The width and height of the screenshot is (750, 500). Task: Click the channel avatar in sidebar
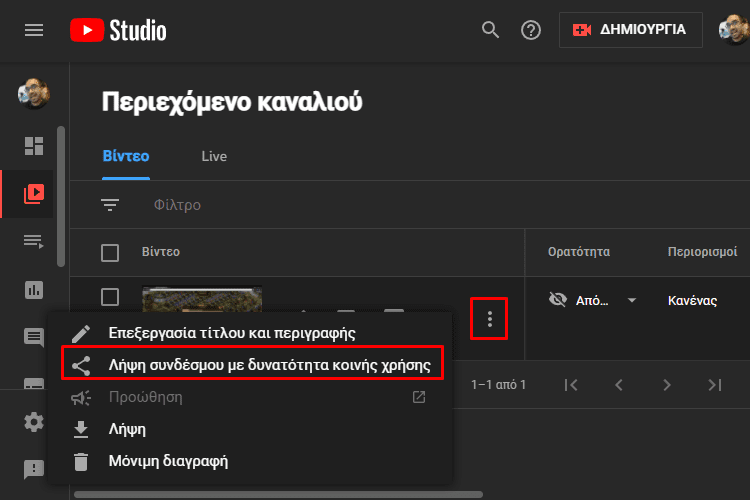[34, 93]
